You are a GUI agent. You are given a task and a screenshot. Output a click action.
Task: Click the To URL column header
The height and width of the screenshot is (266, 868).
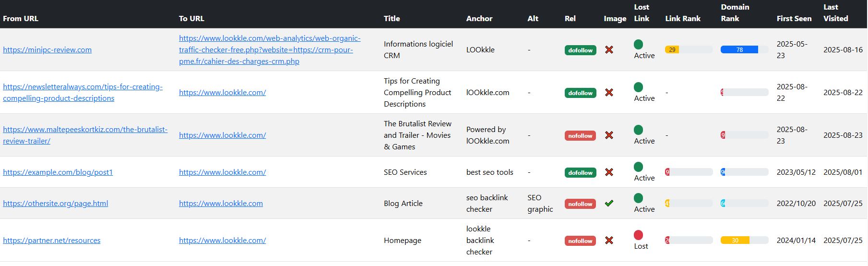coord(191,18)
